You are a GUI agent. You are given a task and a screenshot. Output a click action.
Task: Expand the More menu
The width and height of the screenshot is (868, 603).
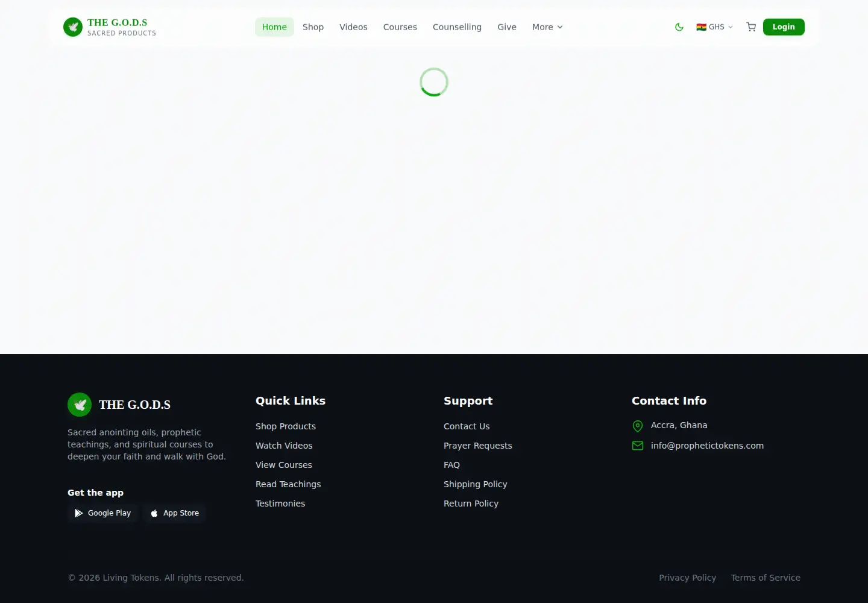click(547, 27)
